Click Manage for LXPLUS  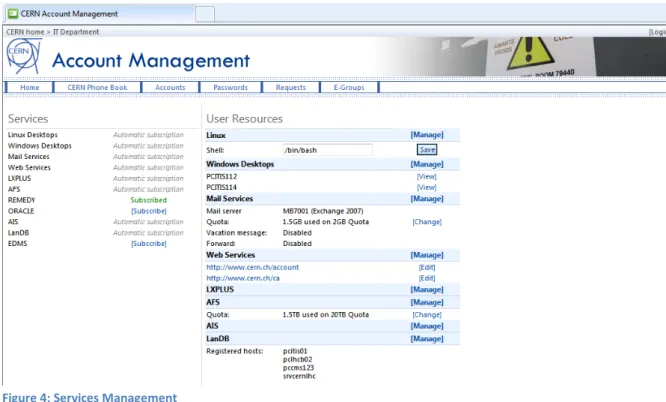[427, 289]
